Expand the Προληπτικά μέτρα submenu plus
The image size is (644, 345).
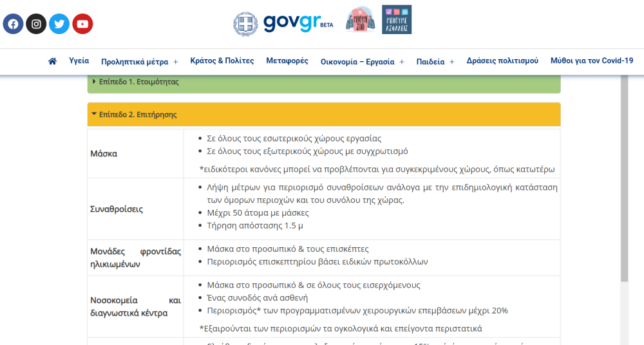click(175, 62)
